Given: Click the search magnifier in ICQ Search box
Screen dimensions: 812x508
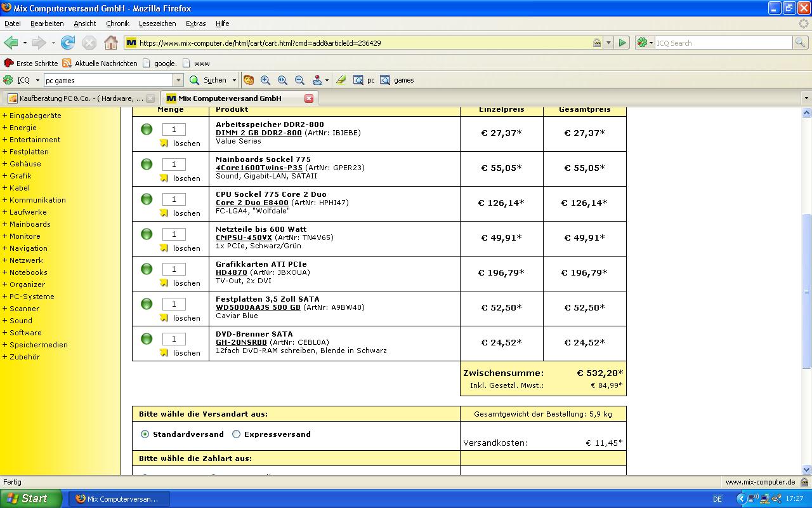Looking at the screenshot, I should (x=801, y=43).
